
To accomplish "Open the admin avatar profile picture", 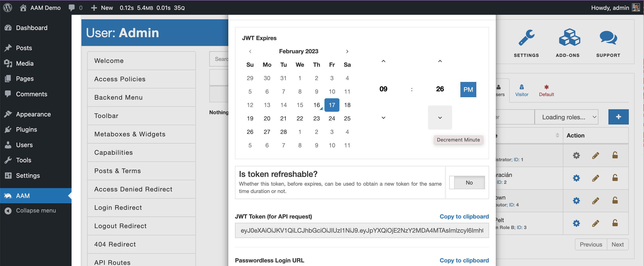I will point(636,8).
